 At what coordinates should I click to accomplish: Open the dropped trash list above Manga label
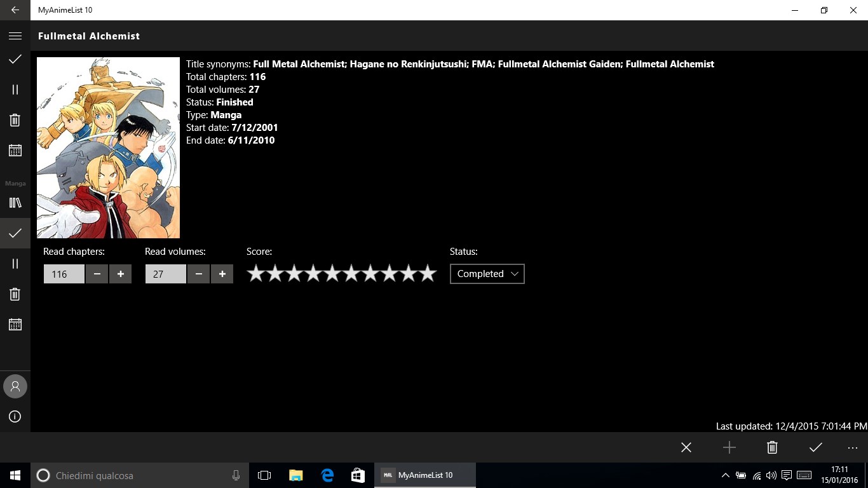click(15, 120)
